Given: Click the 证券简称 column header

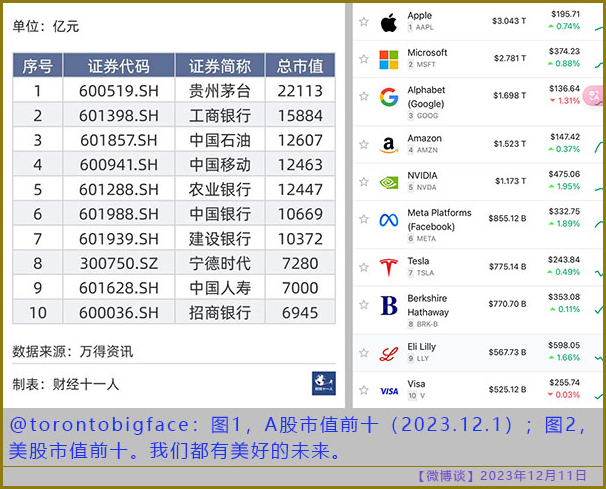Looking at the screenshot, I should tap(220, 65).
